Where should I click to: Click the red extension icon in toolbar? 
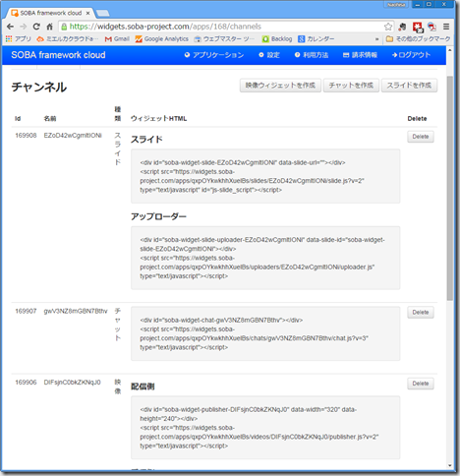[x=418, y=27]
